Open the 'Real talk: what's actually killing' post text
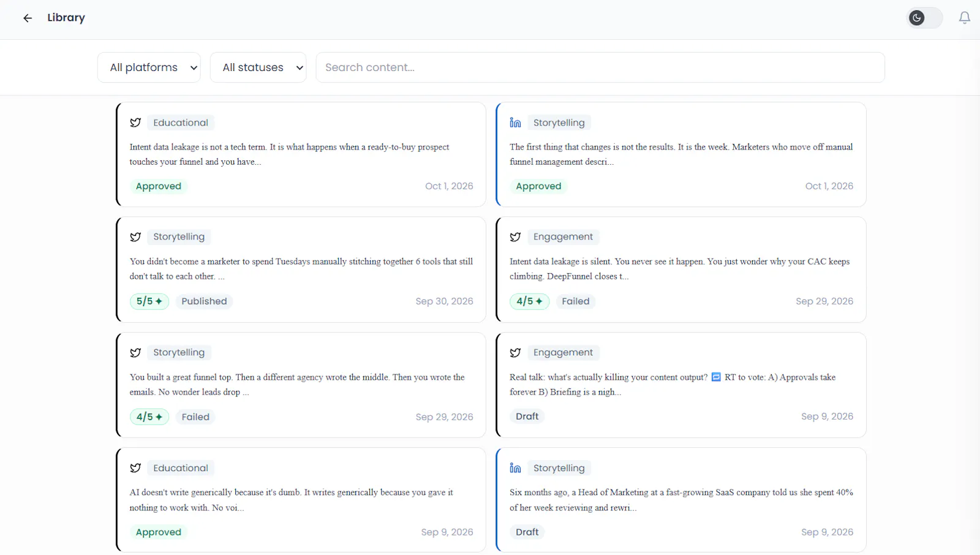The height and width of the screenshot is (555, 980). pyautogui.click(x=673, y=385)
